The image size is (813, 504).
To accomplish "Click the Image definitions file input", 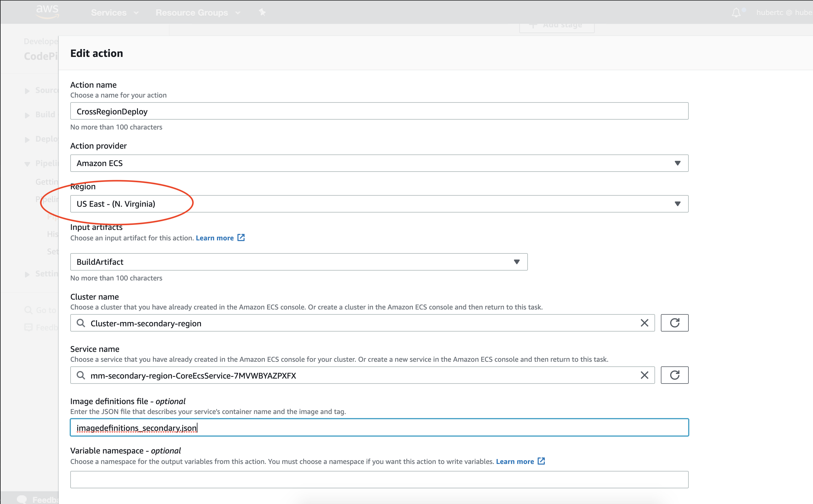I will (379, 427).
